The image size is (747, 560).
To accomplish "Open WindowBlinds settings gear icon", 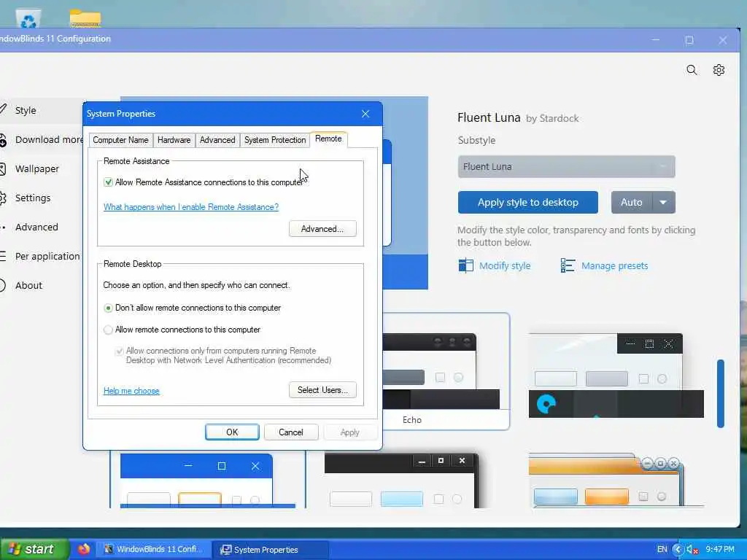I will pos(719,71).
